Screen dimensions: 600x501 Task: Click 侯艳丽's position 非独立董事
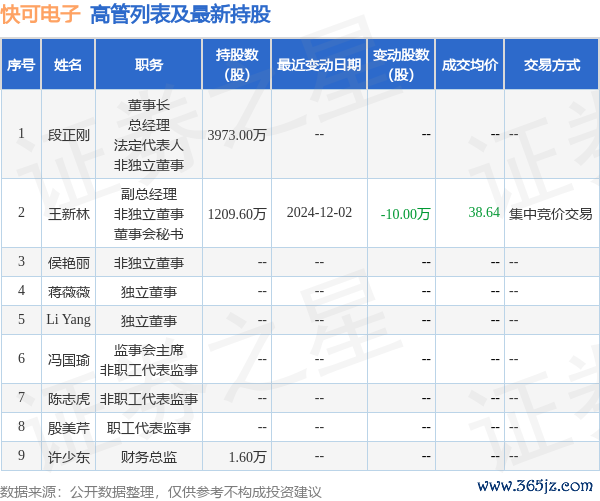click(x=148, y=263)
